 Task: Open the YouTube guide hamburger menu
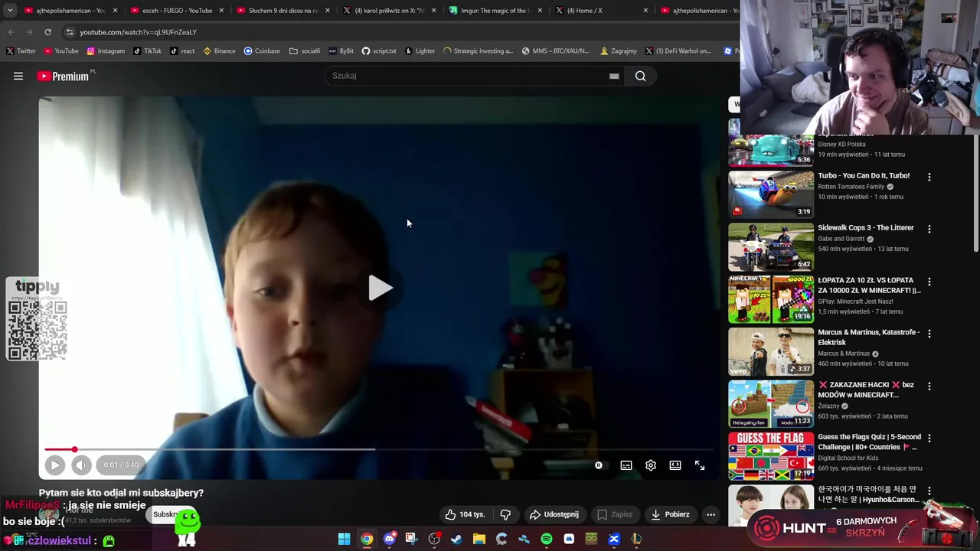(18, 76)
